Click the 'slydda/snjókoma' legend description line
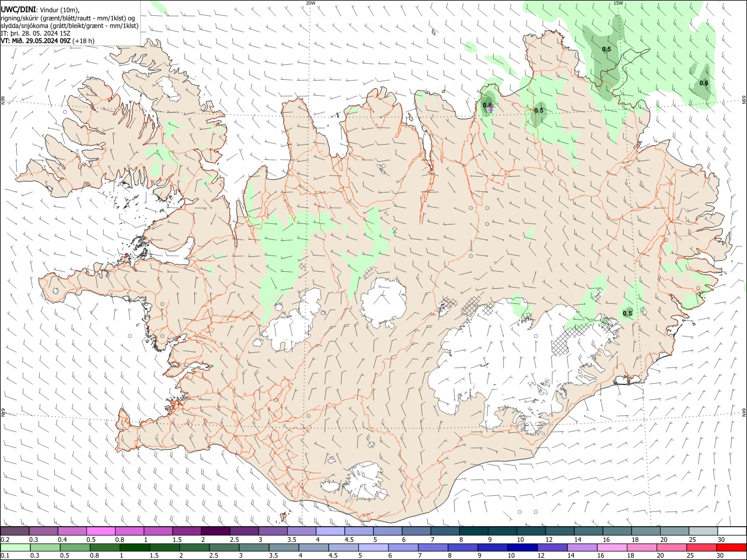Image resolution: width=747 pixels, height=560 pixels. [x=69, y=26]
